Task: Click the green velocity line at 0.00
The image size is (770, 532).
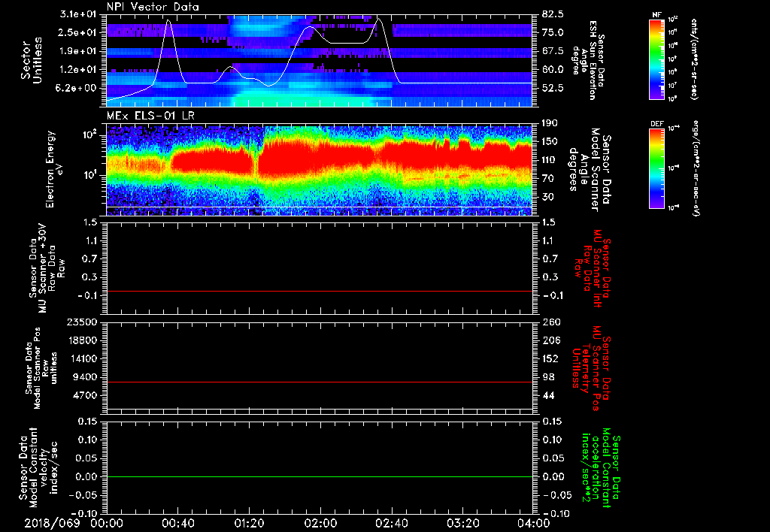Action: (319, 476)
